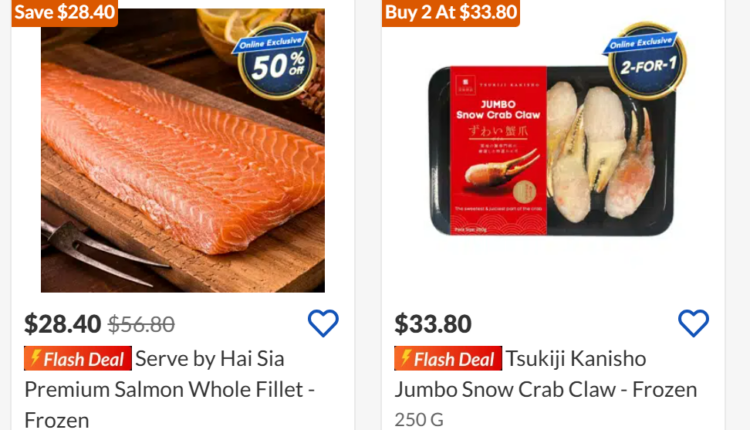Click the 2-FOR-1 Online Exclusive badge
Viewport: 750px width, 430px height.
pos(644,61)
